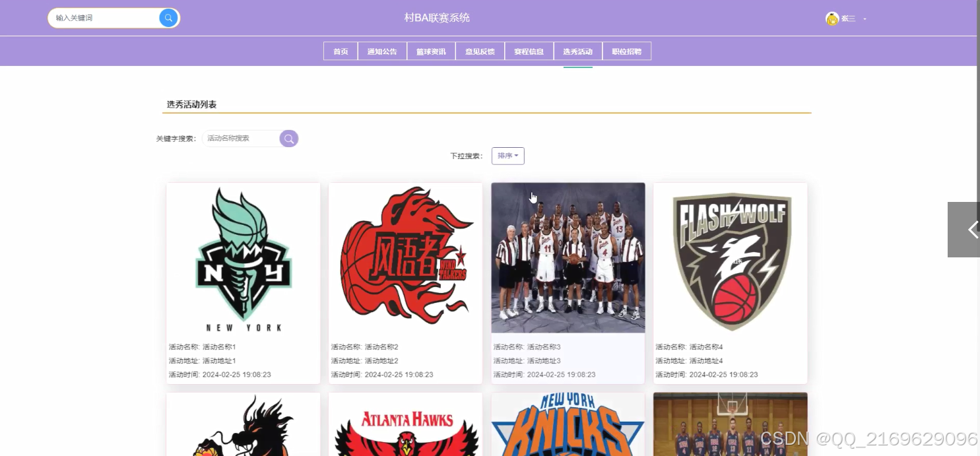Image resolution: width=980 pixels, height=456 pixels.
Task: Click the text 活动名称2
Action: (381, 347)
